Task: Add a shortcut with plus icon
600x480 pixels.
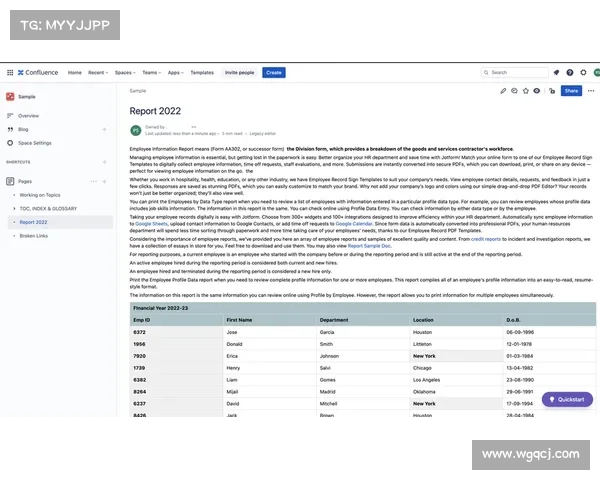Action: (x=104, y=162)
